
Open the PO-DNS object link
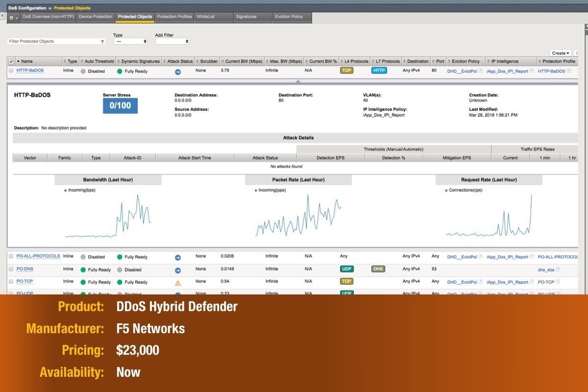pos(24,269)
